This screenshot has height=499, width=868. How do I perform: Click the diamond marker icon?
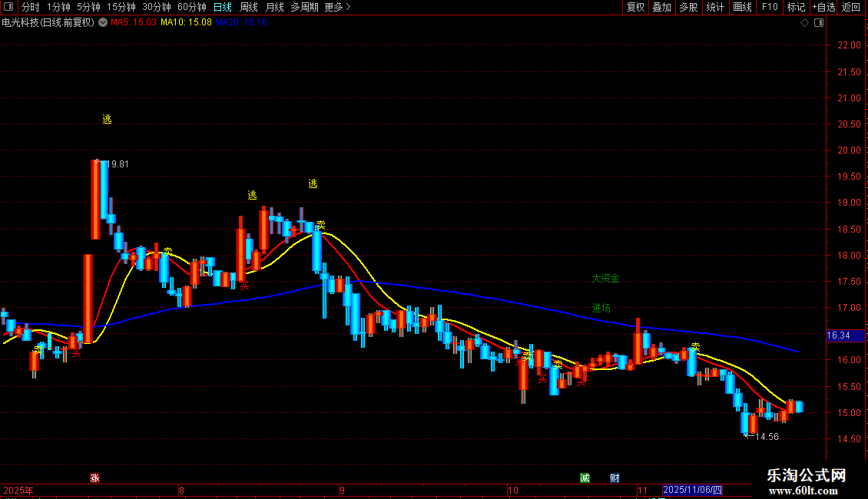click(805, 23)
